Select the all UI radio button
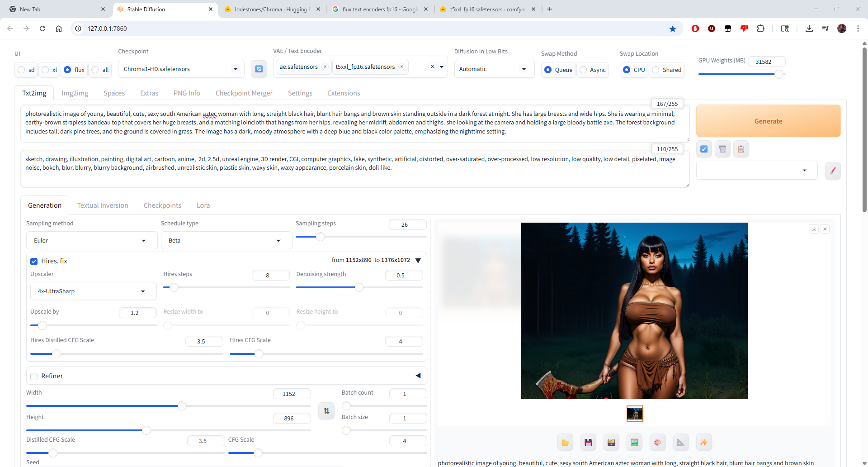This screenshot has width=868, height=467. click(x=95, y=70)
